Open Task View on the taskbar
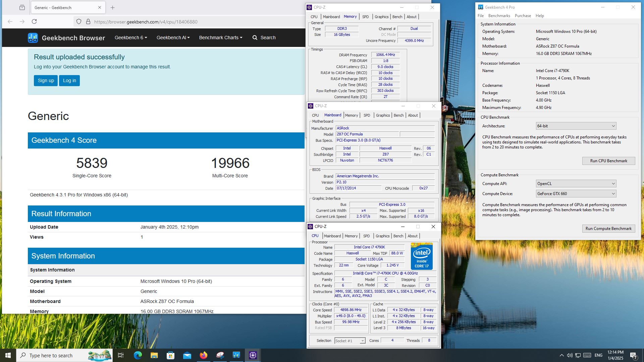This screenshot has width=644, height=362. point(121,355)
